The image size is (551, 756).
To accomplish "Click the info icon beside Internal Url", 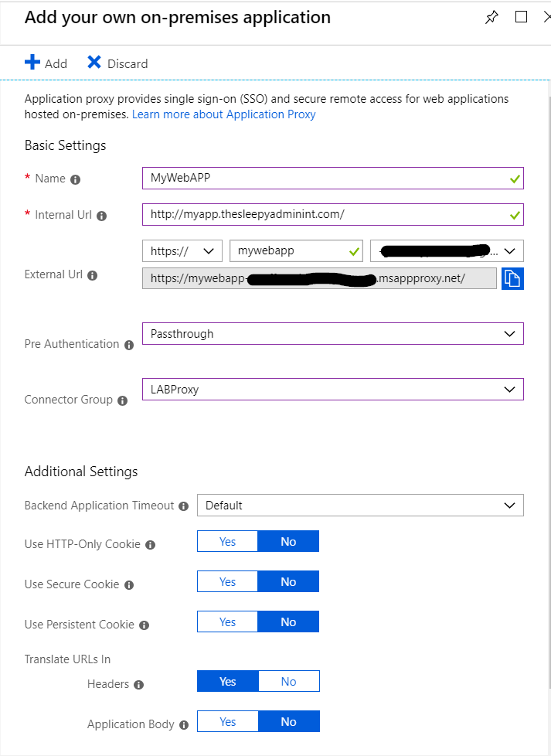I will coord(102,216).
